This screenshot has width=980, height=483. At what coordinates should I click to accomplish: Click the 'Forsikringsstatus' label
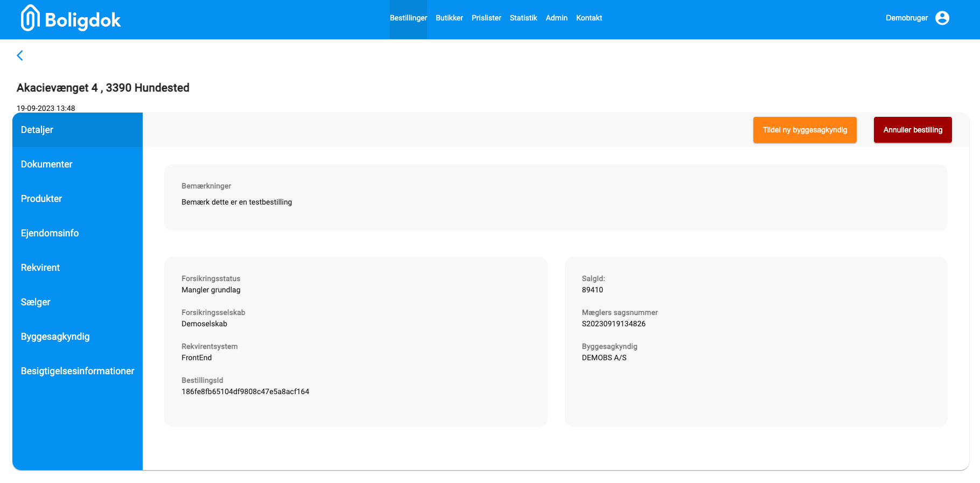211,278
